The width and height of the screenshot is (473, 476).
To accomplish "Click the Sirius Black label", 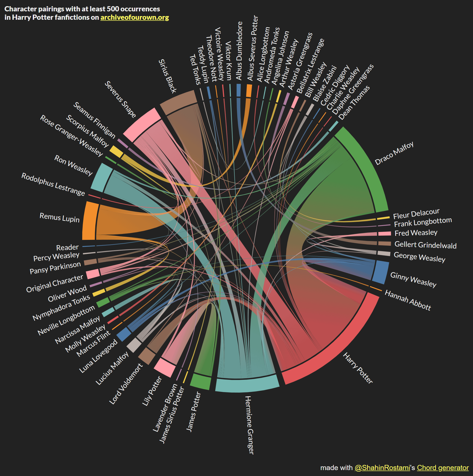I will click(x=167, y=76).
